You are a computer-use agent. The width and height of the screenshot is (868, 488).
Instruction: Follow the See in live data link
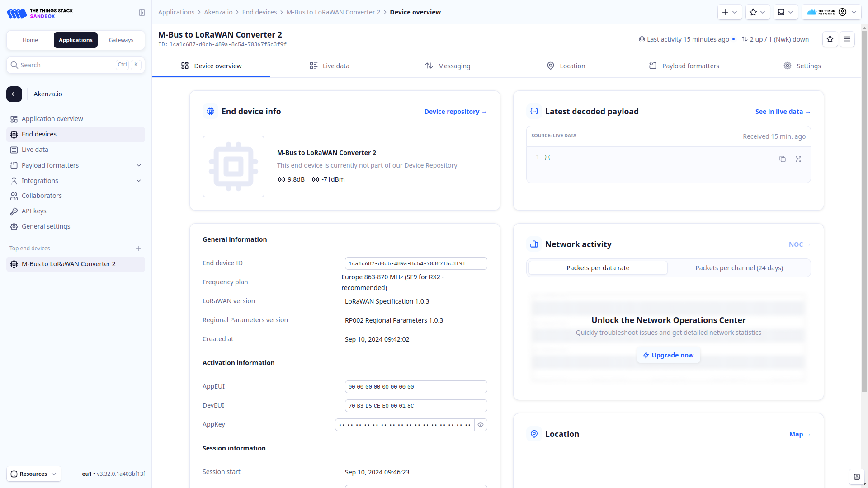pos(783,112)
